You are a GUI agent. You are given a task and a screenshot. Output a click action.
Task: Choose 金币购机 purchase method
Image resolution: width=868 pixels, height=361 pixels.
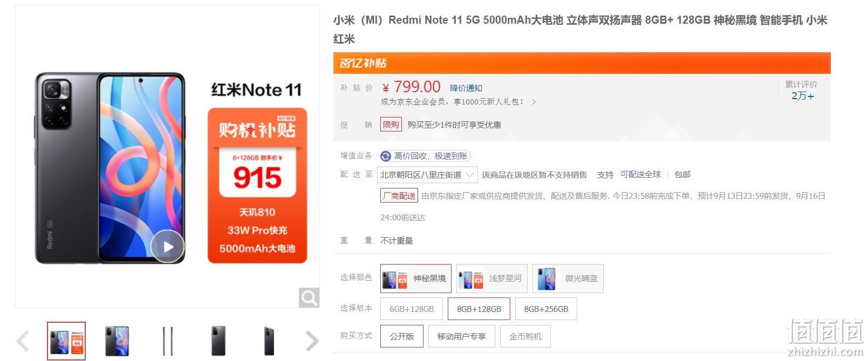tap(525, 336)
